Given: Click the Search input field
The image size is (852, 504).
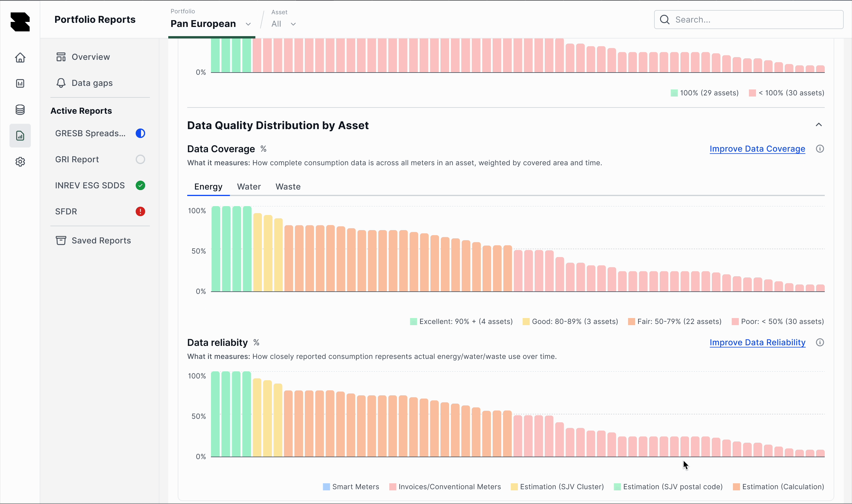Looking at the screenshot, I should [x=748, y=20].
